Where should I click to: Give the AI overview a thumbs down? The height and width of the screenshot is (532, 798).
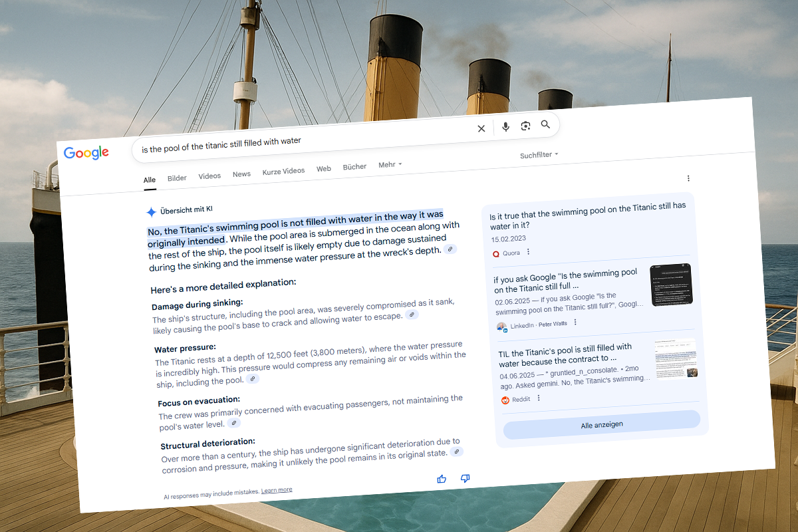[465, 478]
